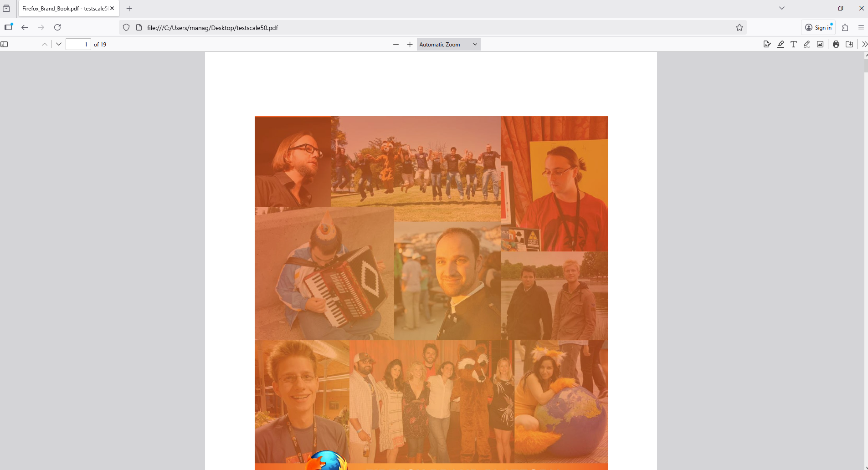Show site information page icon
Screen dimensions: 868x470
pos(139,27)
